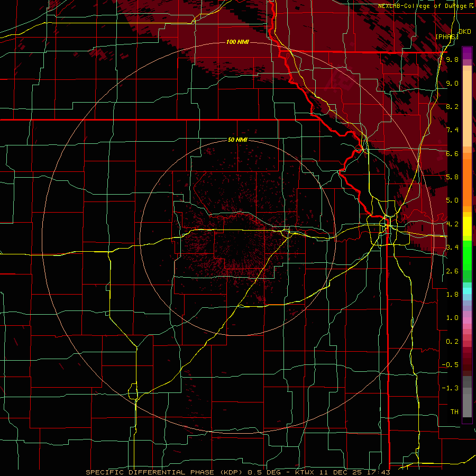Click the 2.6 legend value
Image resolution: width=476 pixels, height=476 pixels.
pos(452,271)
